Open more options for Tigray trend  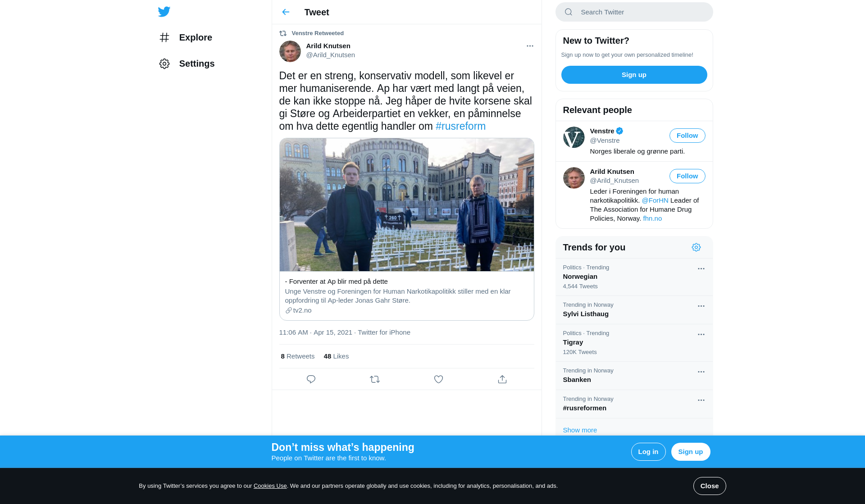click(701, 334)
